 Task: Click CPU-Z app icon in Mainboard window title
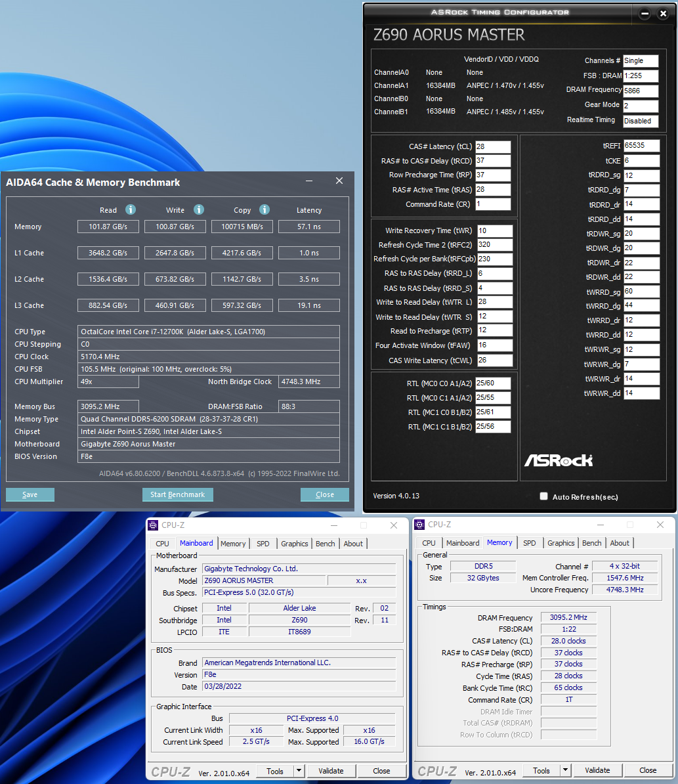pyautogui.click(x=153, y=525)
